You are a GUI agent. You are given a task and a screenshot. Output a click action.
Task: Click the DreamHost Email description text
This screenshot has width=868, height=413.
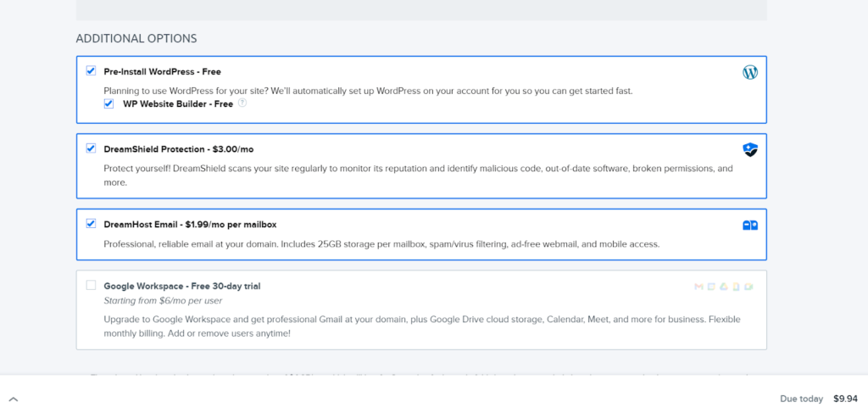(x=381, y=243)
